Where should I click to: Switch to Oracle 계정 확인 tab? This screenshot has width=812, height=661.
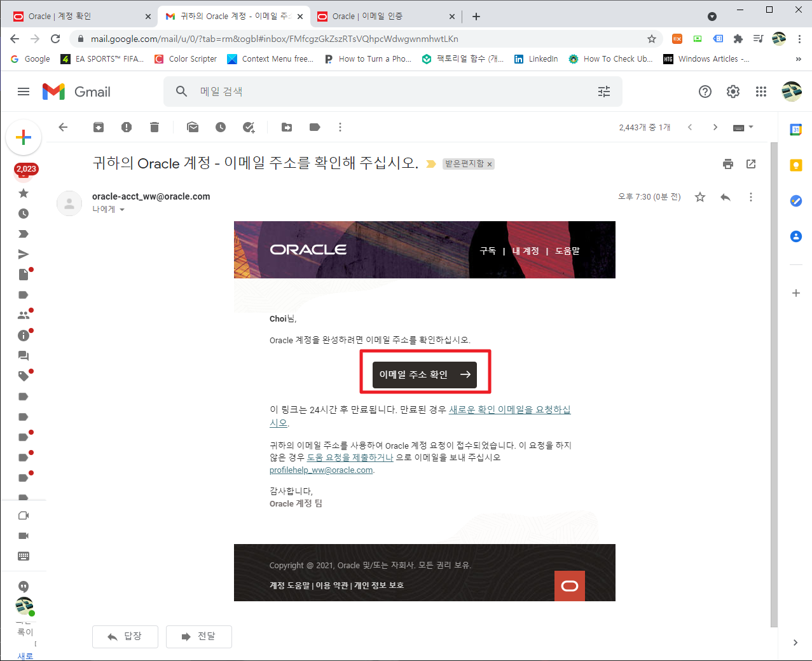point(82,17)
